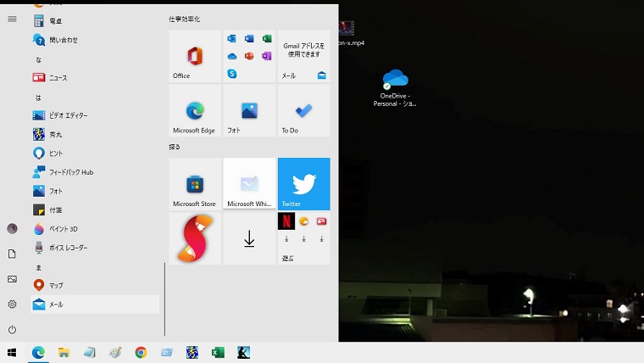Launch ペイント 3D from the app list
Viewport: 644px width, 363px height.
[95, 229]
